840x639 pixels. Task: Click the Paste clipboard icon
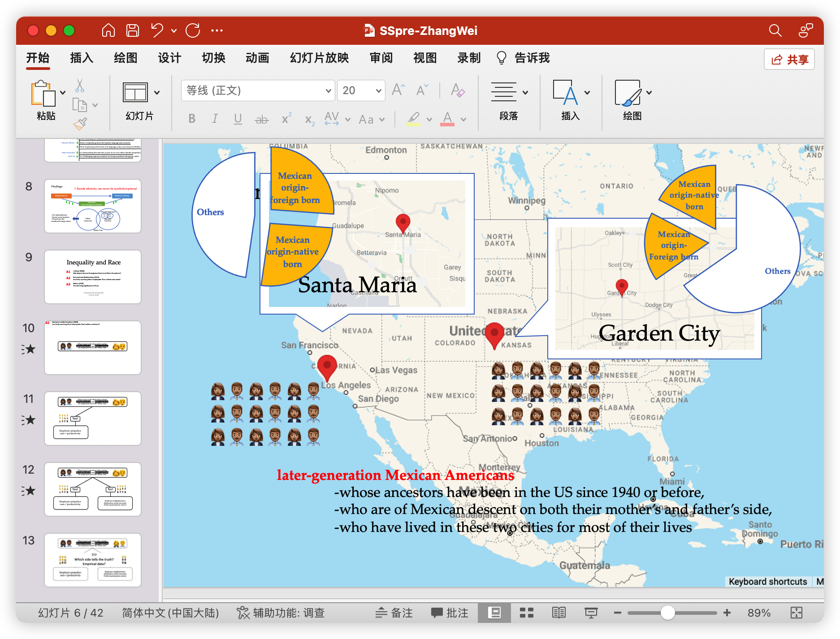[x=43, y=93]
